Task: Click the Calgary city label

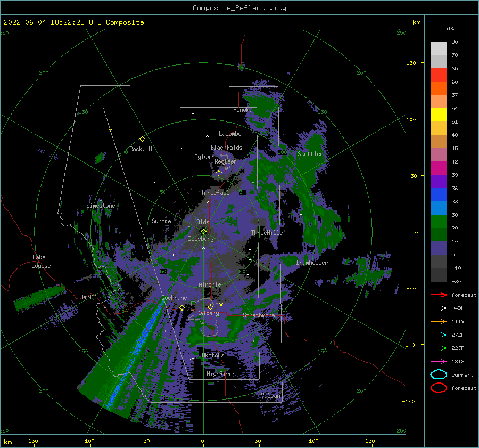Action: (208, 313)
